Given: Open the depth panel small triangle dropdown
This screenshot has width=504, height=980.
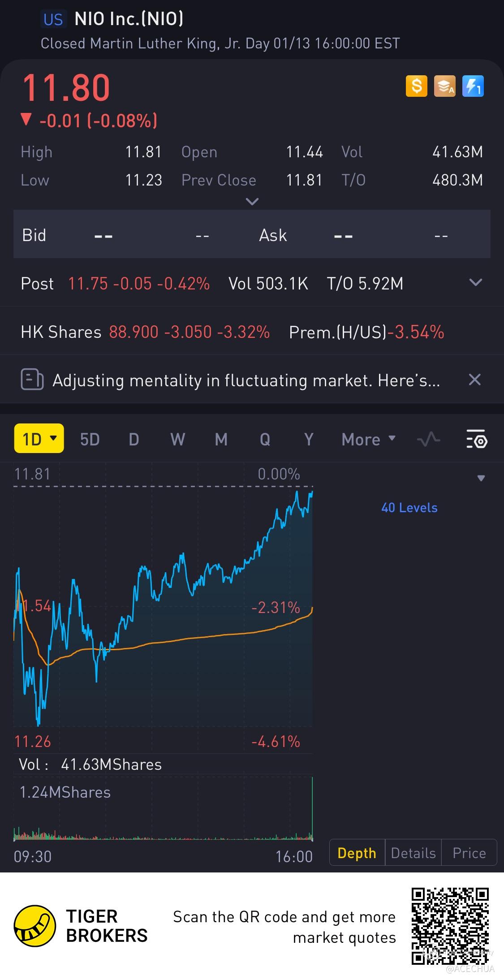Looking at the screenshot, I should [481, 478].
